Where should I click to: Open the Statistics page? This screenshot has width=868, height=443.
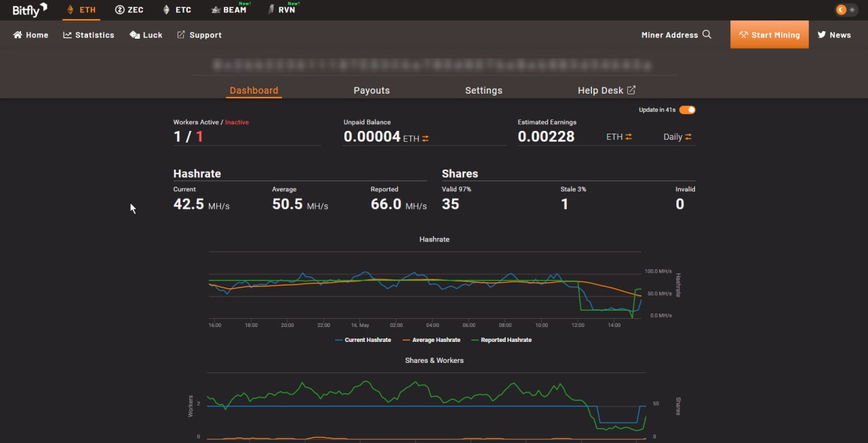(x=88, y=35)
